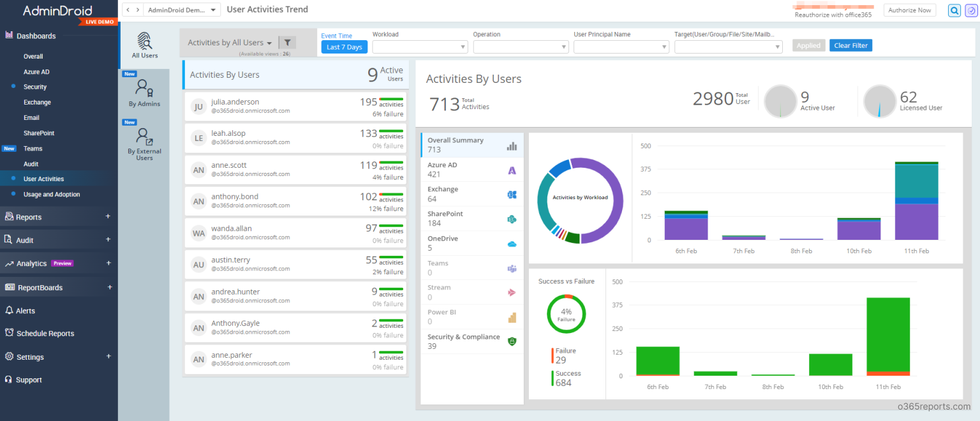Open the By Admins view icon

(144, 89)
